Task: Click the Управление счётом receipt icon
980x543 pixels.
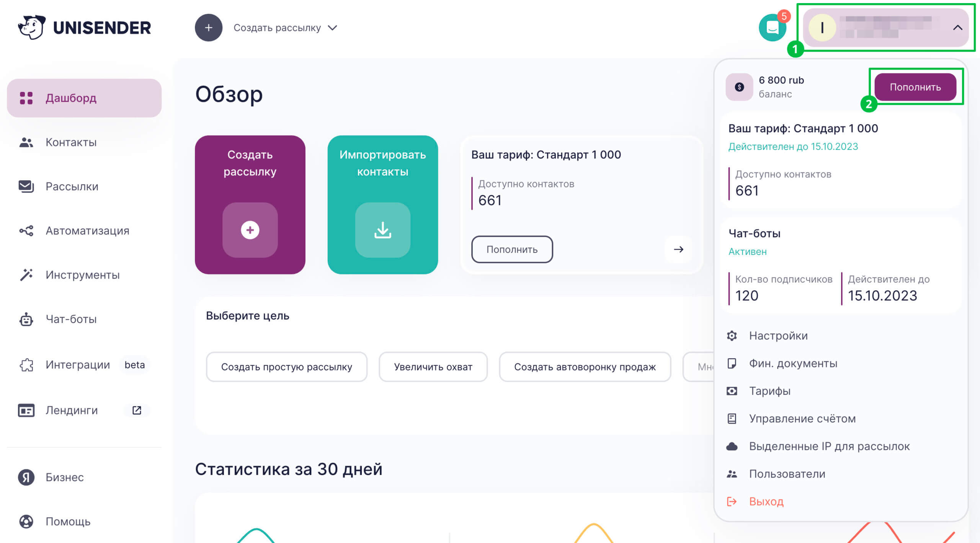Action: coord(732,419)
